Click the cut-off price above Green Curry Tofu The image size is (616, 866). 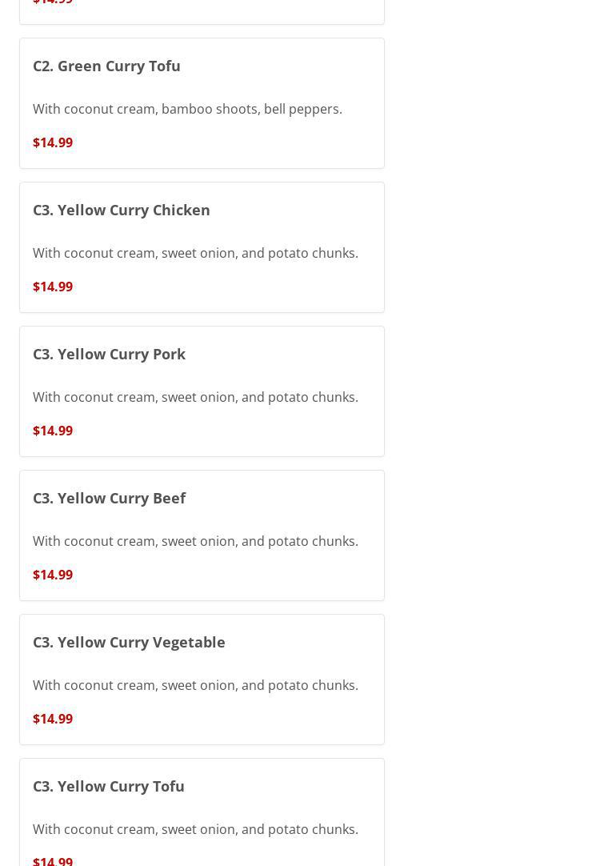53,2
